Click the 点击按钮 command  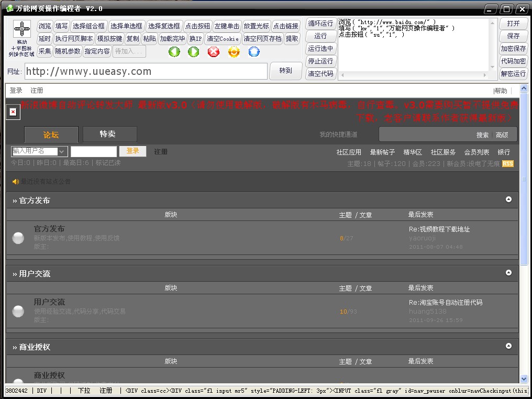click(x=197, y=26)
